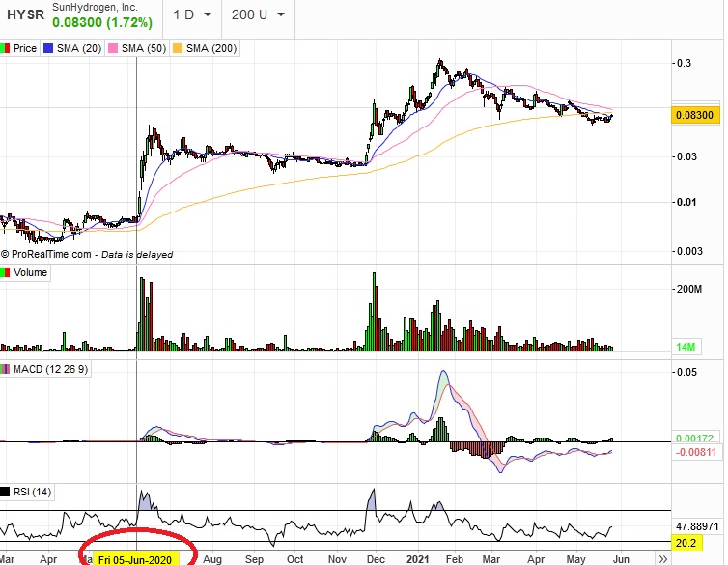Click the HYSR ticker symbol
The image size is (728, 565).
pos(25,14)
